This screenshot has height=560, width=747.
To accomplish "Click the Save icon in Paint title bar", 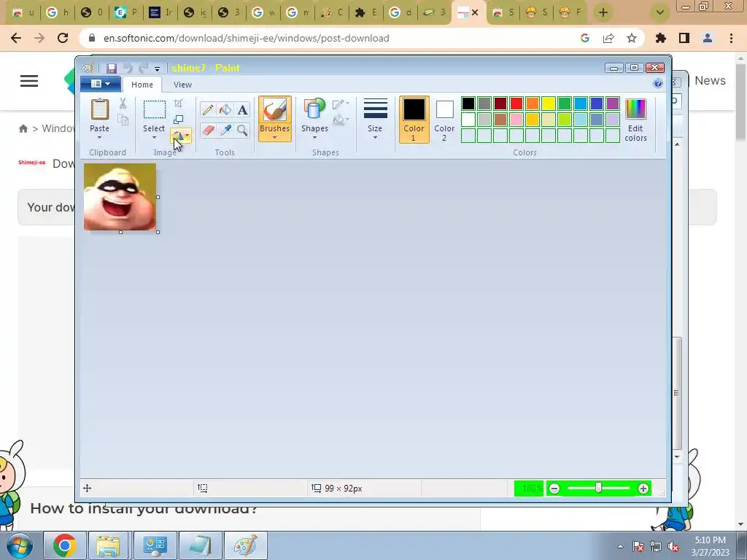I will point(112,68).
